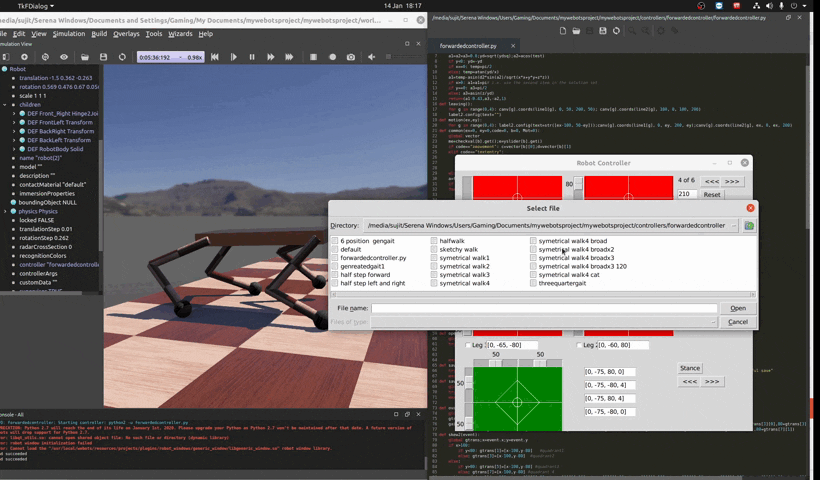The width and height of the screenshot is (820, 480).
Task: Click the red close icon of Select file dialog
Action: pyautogui.click(x=750, y=208)
